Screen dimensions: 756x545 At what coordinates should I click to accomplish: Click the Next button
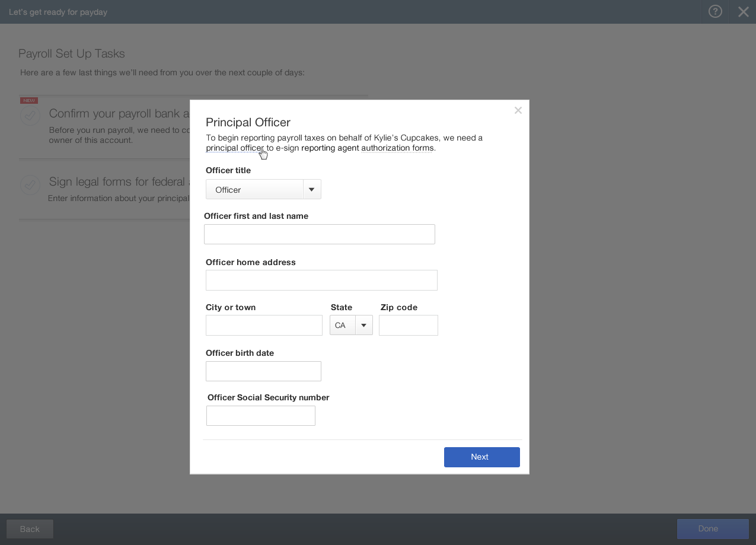click(482, 457)
